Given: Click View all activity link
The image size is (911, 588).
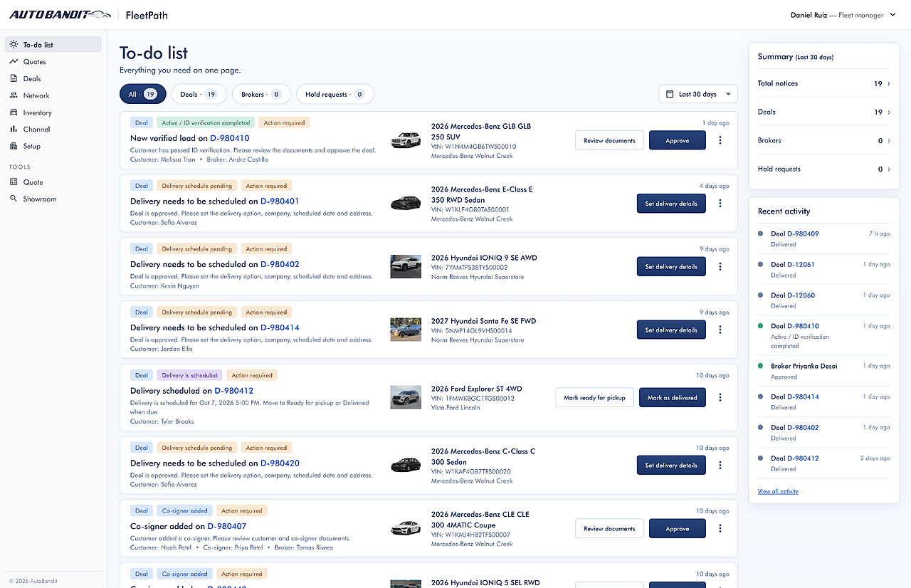Looking at the screenshot, I should pyautogui.click(x=778, y=491).
